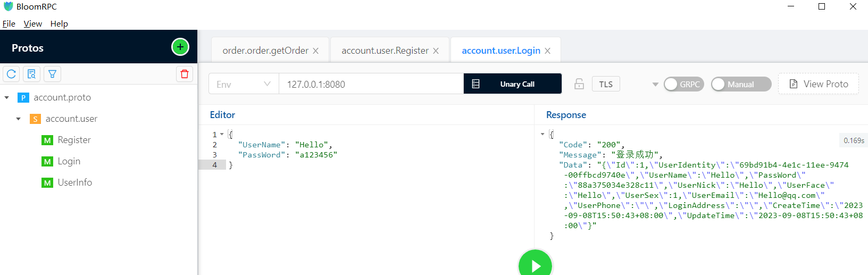Click the 登录成功 message in response
The width and height of the screenshot is (868, 275).
coord(635,155)
